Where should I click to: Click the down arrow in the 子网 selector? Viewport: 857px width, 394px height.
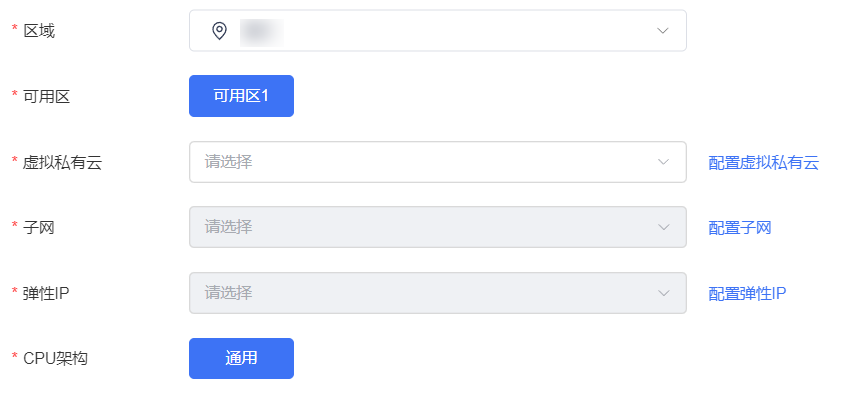[664, 227]
